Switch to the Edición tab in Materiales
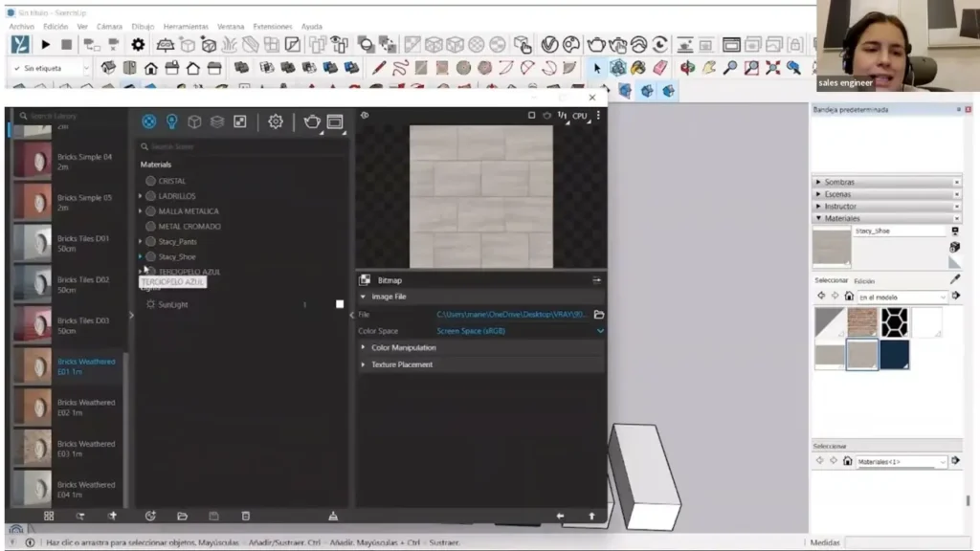Viewport: 980px width, 551px height. coord(864,281)
